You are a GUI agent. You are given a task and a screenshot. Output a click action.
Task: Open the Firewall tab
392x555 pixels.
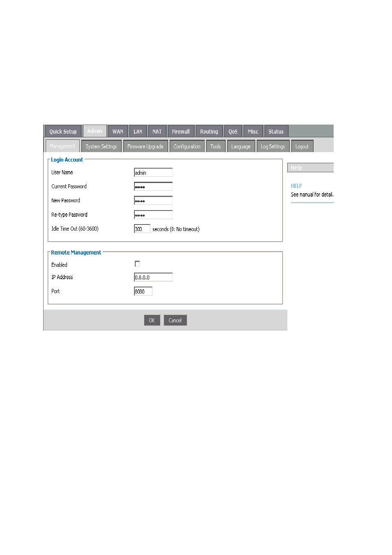point(181,132)
